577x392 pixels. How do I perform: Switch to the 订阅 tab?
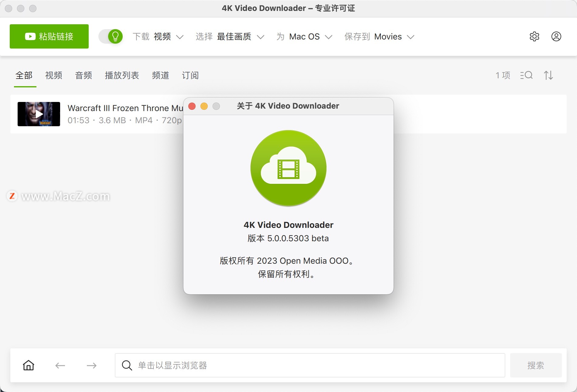click(x=190, y=76)
